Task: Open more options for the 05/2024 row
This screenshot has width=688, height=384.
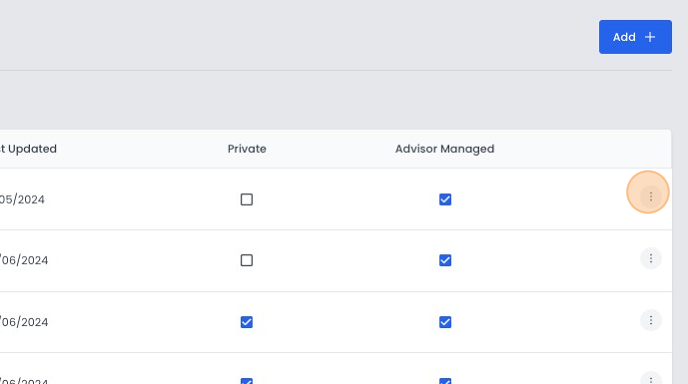Action: pos(651,197)
